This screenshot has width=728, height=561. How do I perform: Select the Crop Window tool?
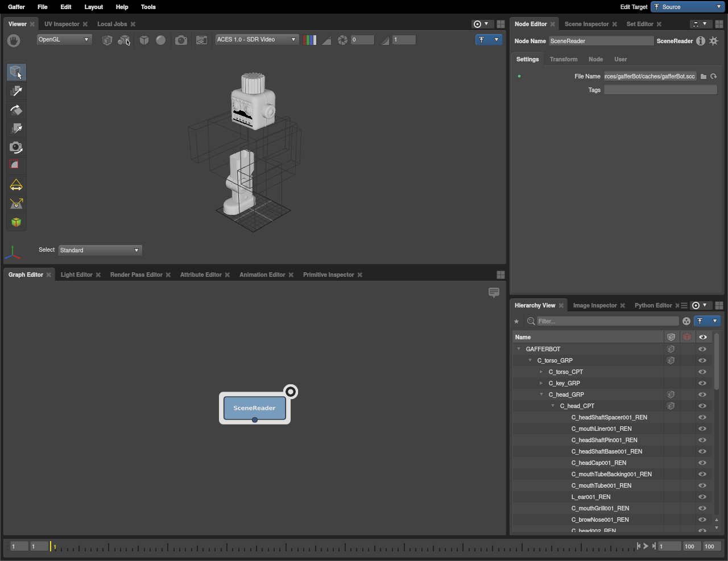pos(16,165)
